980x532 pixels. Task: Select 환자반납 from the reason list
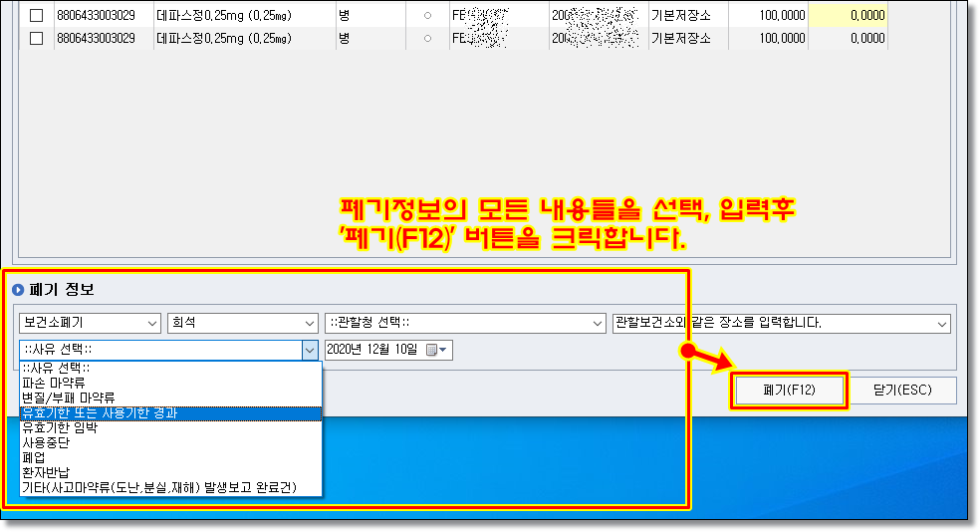[x=43, y=472]
